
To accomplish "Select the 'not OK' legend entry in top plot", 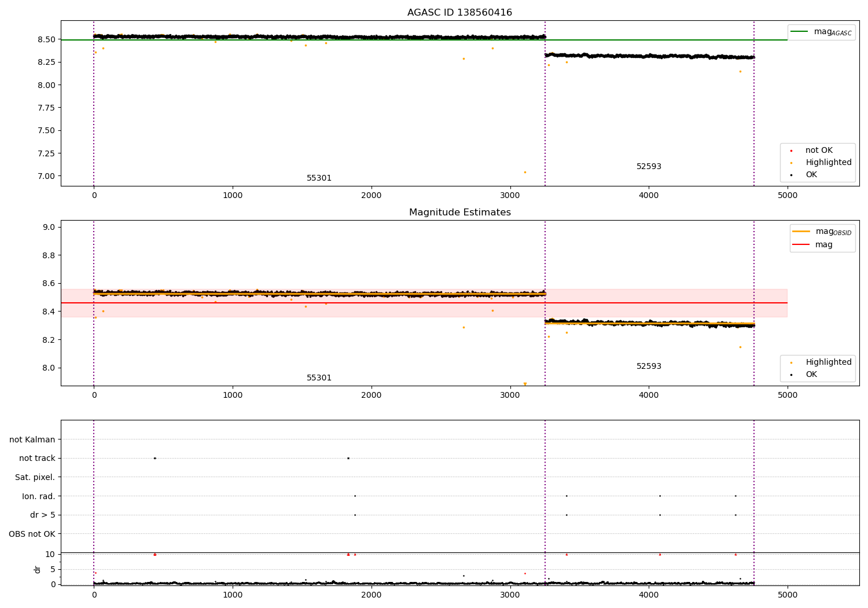I will [x=819, y=151].
